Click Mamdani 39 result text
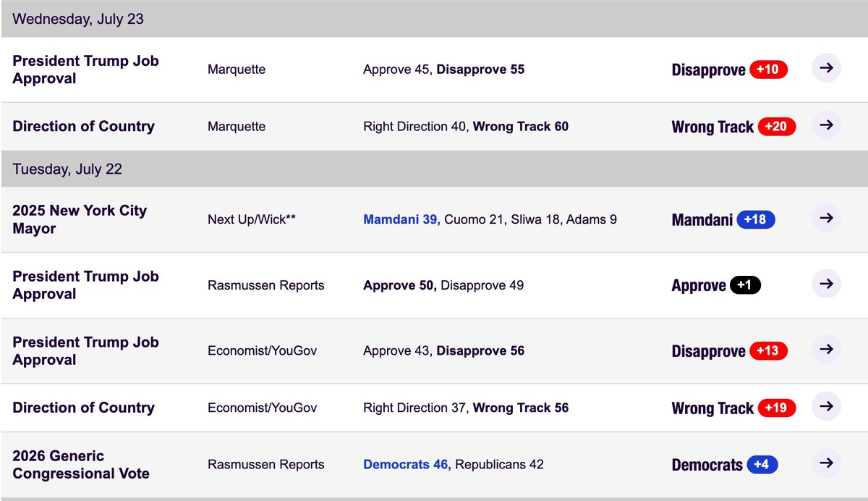This screenshot has width=868, height=501. (401, 219)
